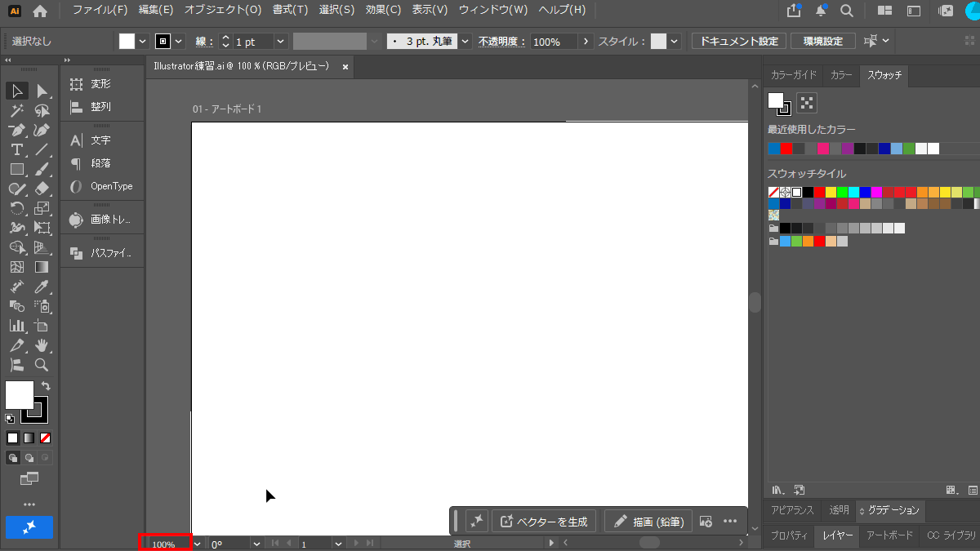The height and width of the screenshot is (551, 980).
Task: Select the Column Graph tool
Action: tap(17, 326)
